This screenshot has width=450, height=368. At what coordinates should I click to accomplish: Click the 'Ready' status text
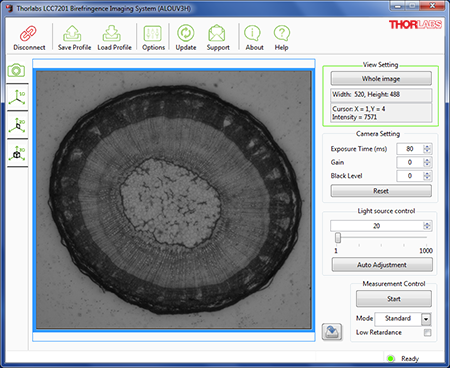click(x=410, y=359)
